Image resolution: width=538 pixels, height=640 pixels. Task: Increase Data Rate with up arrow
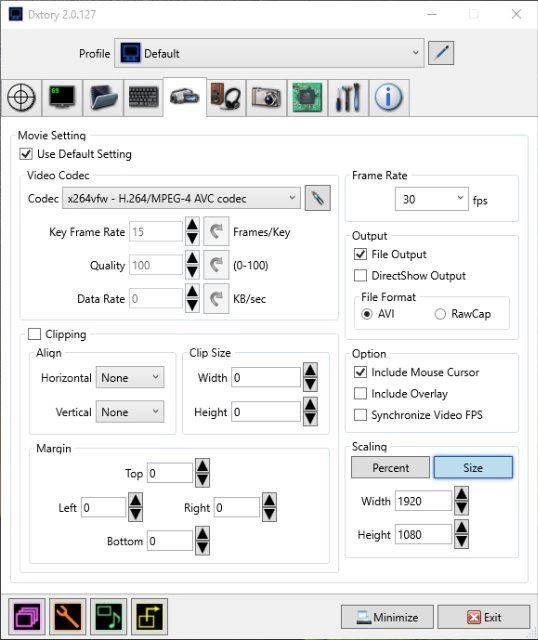192,291
